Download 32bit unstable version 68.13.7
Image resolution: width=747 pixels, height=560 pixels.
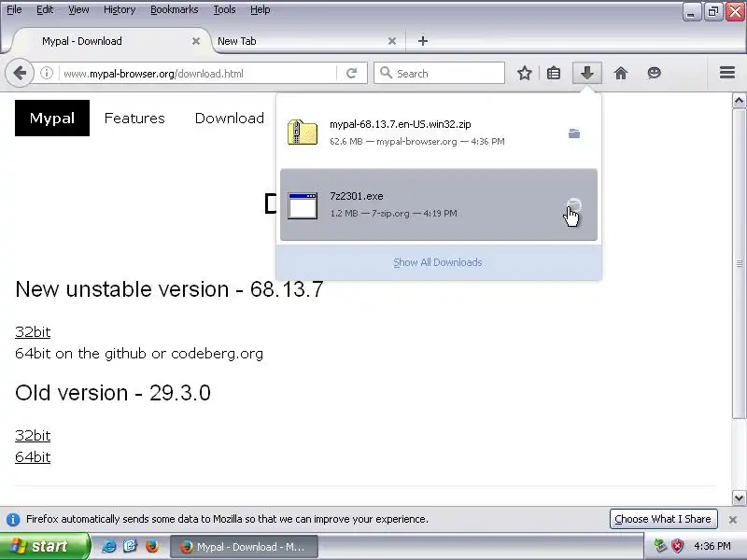33,332
